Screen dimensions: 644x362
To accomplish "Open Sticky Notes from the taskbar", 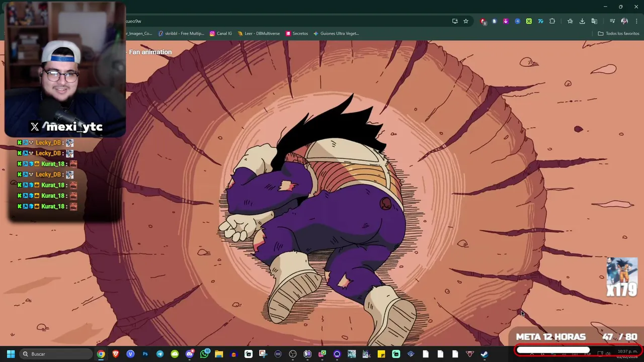I will click(381, 354).
